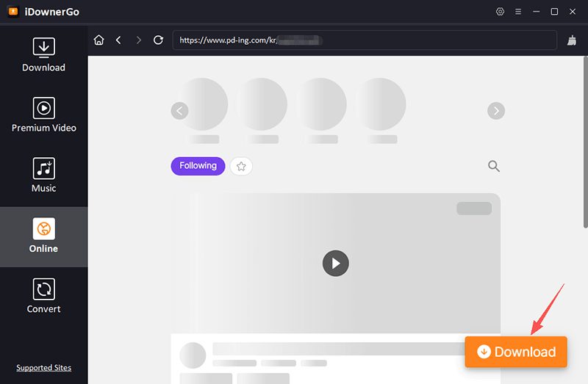Screen dimensions: 588x384
Task: Select the Online sidebar tab
Action: [x=43, y=236]
